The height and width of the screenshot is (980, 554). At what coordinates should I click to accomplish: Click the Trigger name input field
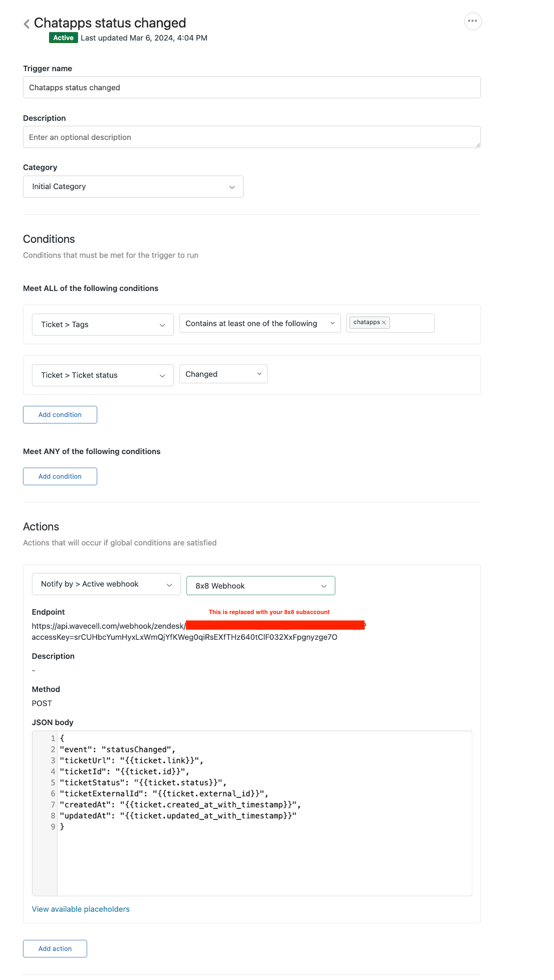pyautogui.click(x=251, y=87)
